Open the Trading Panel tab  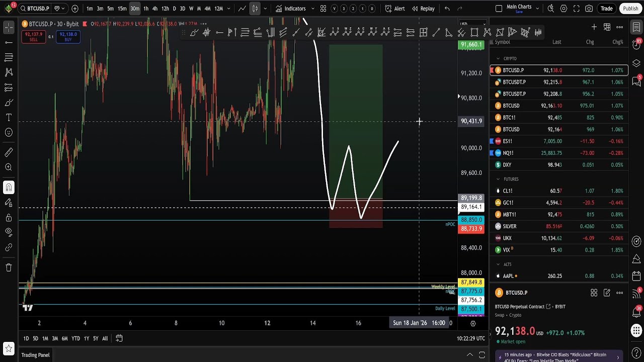click(x=35, y=355)
